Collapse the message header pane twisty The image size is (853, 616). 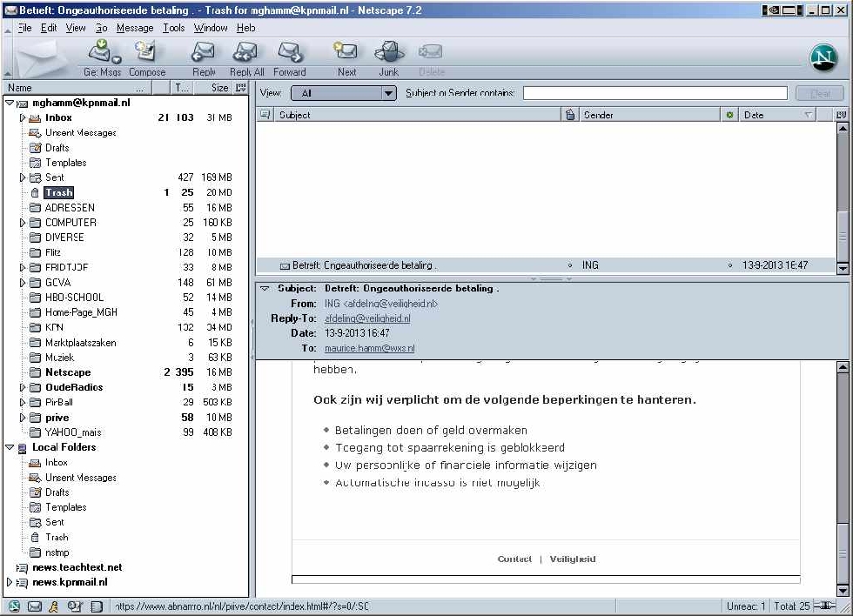tap(265, 289)
